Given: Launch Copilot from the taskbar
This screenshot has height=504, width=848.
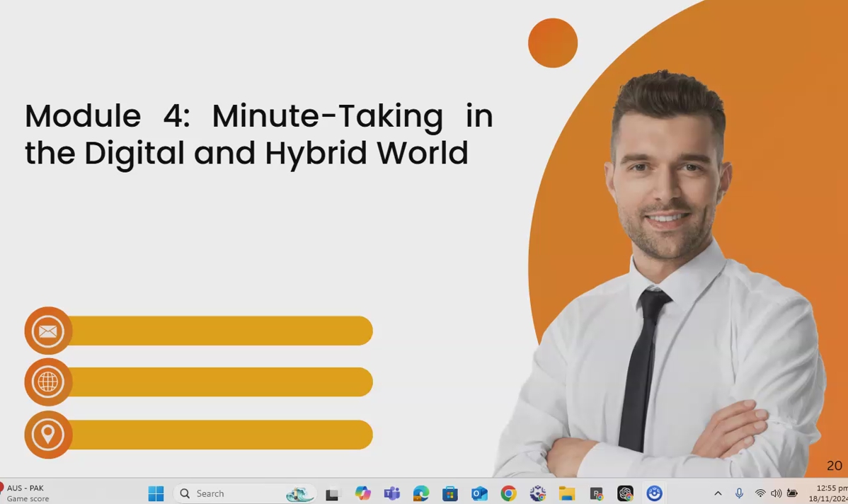Looking at the screenshot, I should (x=362, y=493).
